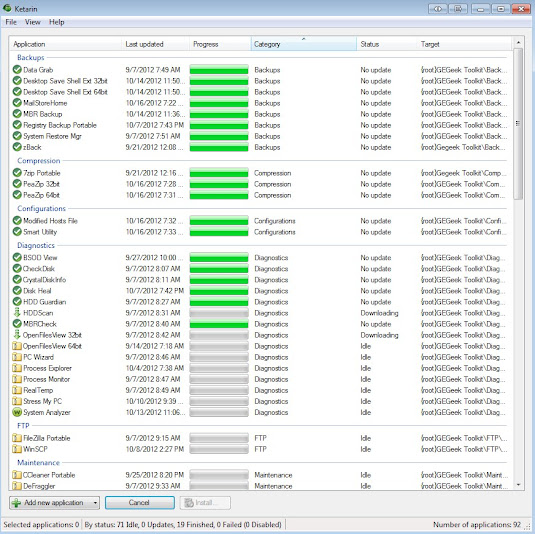Click the folder icon for Stress My PC
Image resolution: width=535 pixels, height=534 pixels.
click(x=17, y=401)
